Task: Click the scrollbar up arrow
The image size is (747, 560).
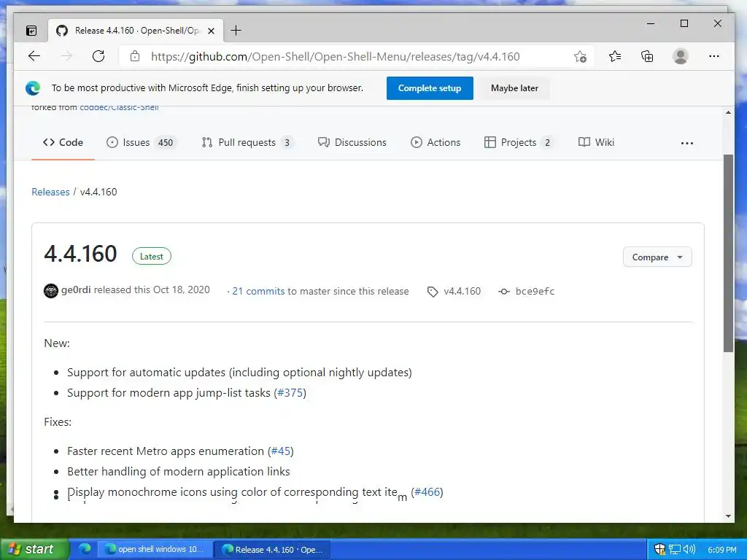Action: pyautogui.click(x=728, y=113)
